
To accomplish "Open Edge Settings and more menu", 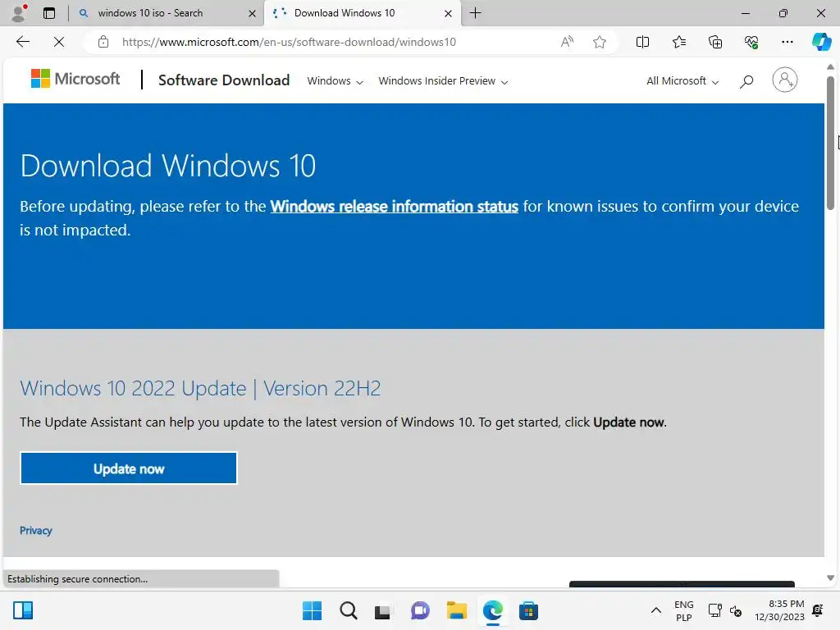I will (x=787, y=42).
